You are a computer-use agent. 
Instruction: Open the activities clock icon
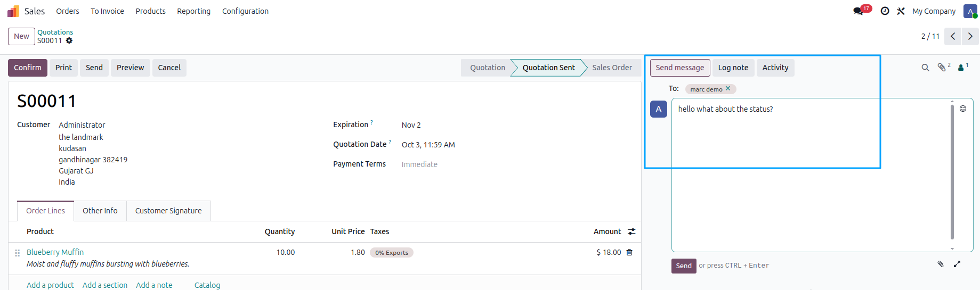(885, 11)
